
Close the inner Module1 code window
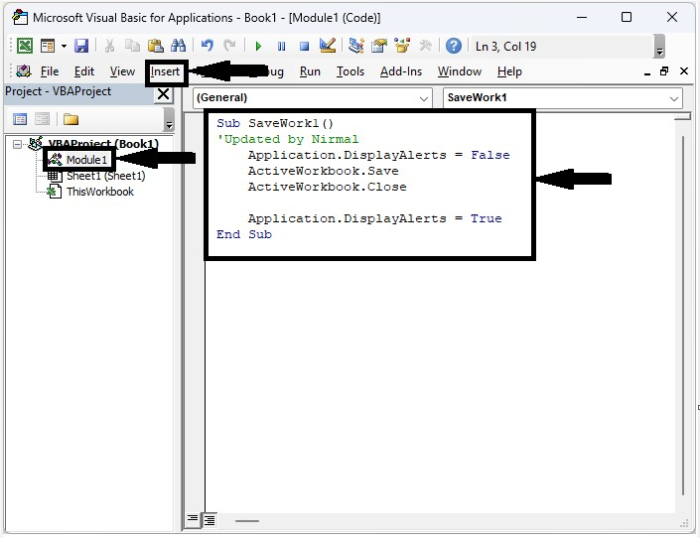pyautogui.click(x=684, y=71)
